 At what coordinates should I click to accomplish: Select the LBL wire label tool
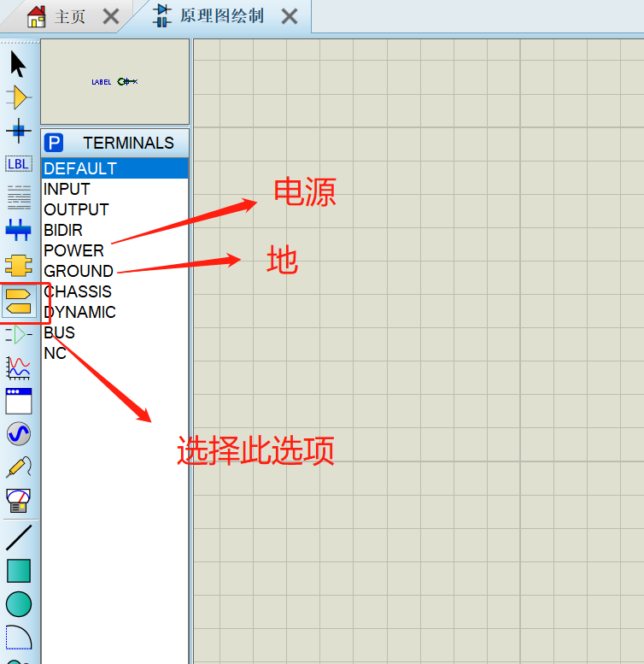coord(18,163)
